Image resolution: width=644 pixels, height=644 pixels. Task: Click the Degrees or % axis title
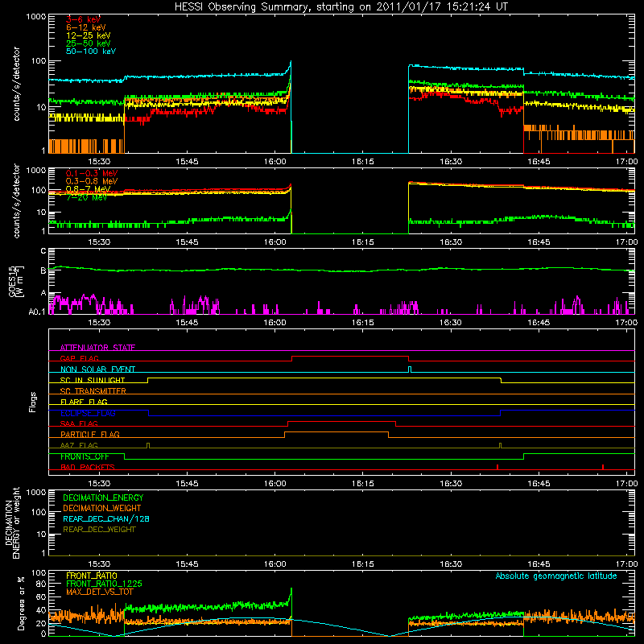(x=21, y=603)
